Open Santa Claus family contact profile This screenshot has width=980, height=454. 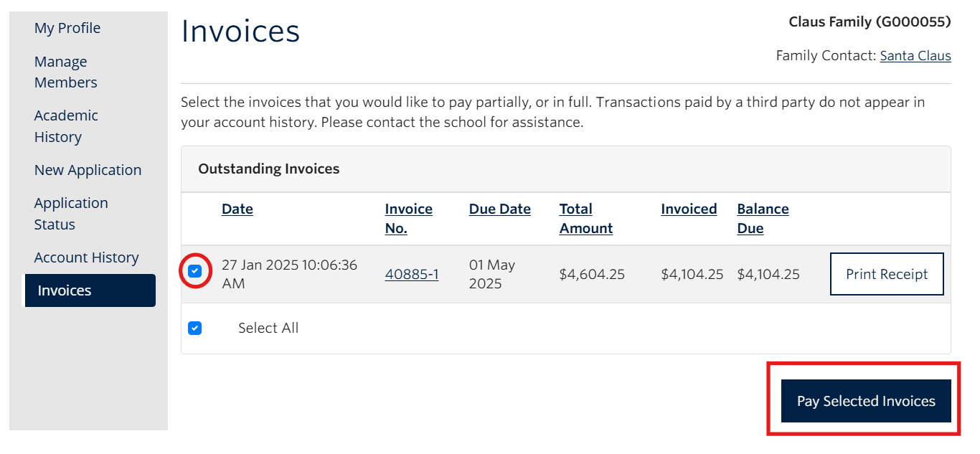[x=915, y=55]
